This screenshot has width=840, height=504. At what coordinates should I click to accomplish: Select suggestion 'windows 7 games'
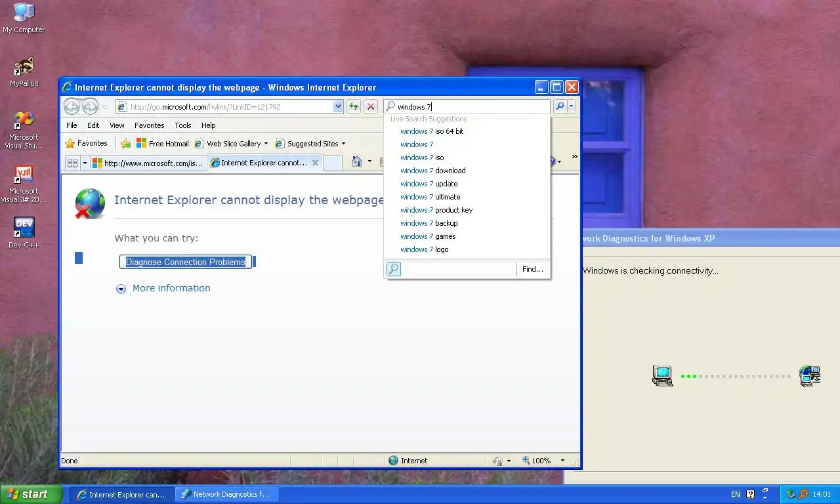coord(467,236)
